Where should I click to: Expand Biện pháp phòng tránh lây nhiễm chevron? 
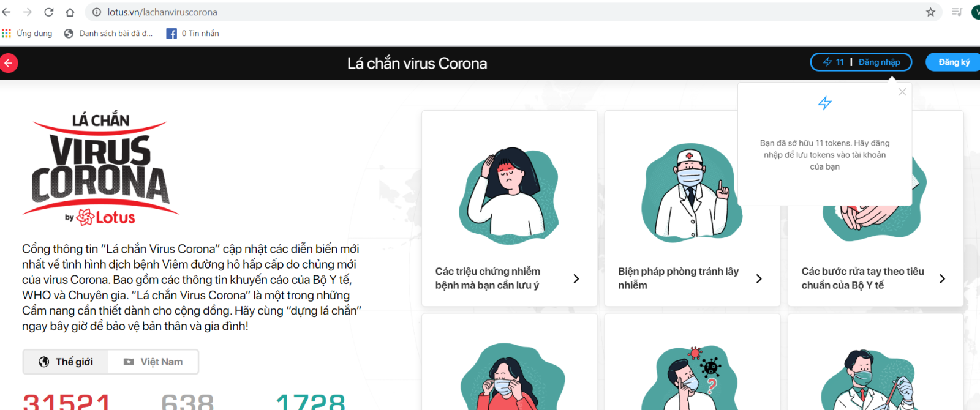pos(759,278)
